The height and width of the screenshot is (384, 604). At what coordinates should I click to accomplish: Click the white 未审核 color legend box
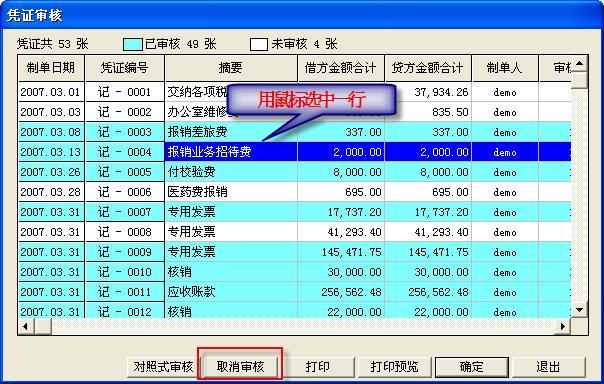[x=258, y=44]
